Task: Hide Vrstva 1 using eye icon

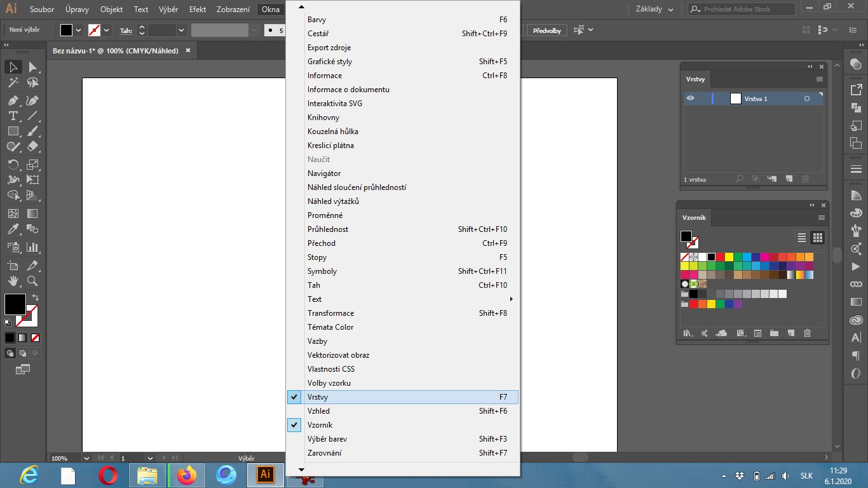Action: [x=691, y=98]
